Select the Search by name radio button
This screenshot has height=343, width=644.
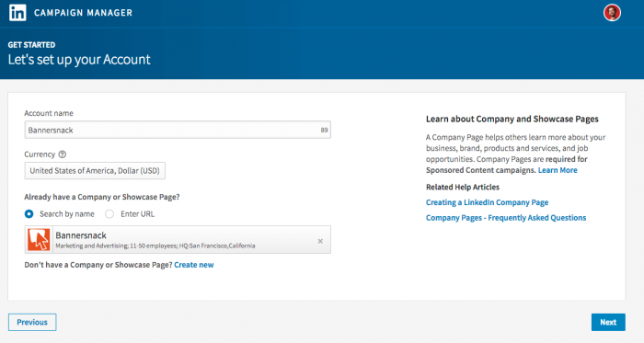[29, 213]
